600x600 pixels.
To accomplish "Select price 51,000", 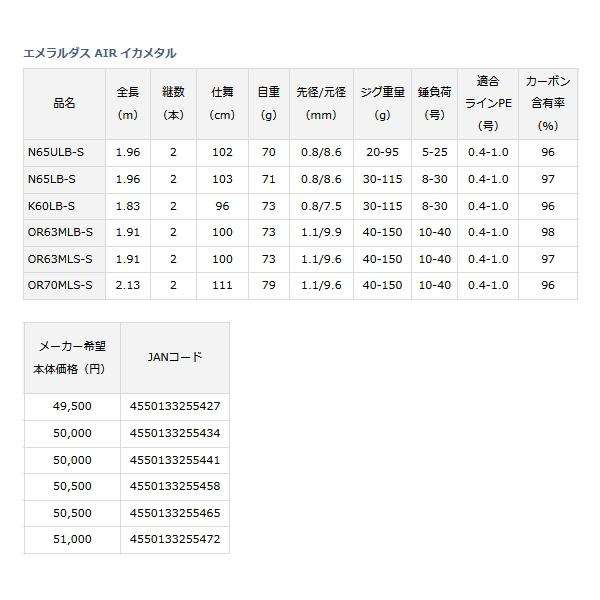I will point(72,539).
